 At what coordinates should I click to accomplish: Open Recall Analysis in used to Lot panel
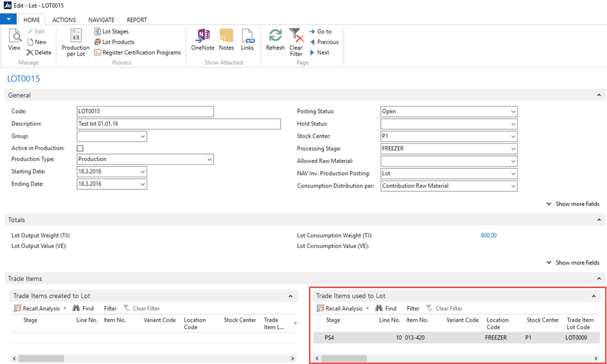point(342,308)
